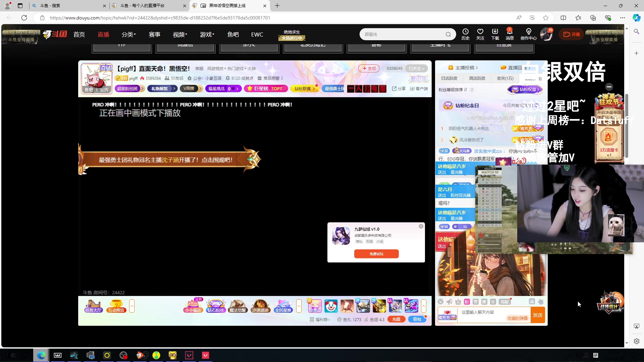The image size is (644, 362).
Task: Switch to the 周活跃度 tab
Action: coord(477,78)
